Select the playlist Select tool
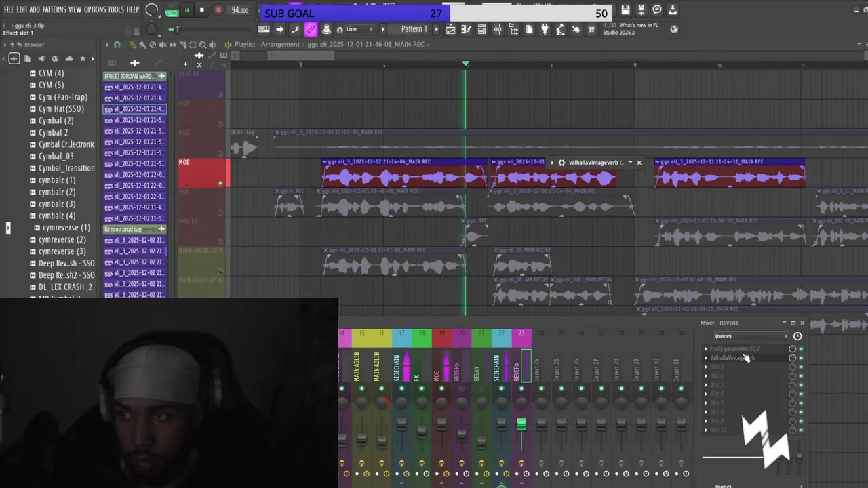Image resolution: width=868 pixels, height=488 pixels. [x=193, y=45]
